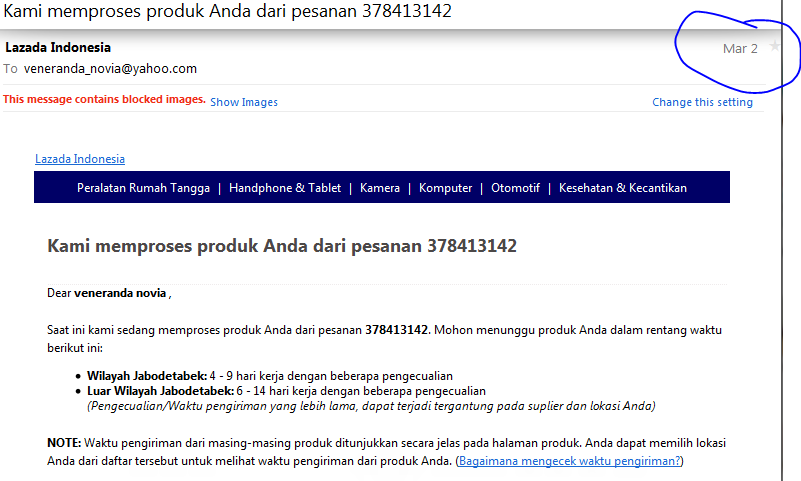Open Handphone & Tablet category
Screen dimensions: 801x481
pyautogui.click(x=285, y=188)
